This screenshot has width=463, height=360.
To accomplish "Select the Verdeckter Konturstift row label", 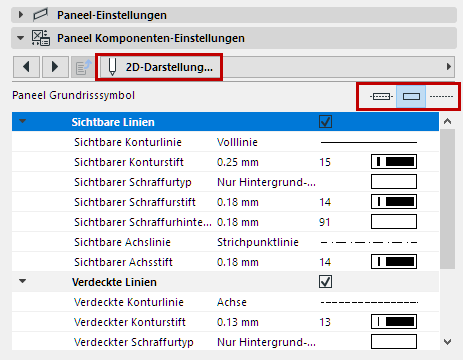I will tap(130, 322).
